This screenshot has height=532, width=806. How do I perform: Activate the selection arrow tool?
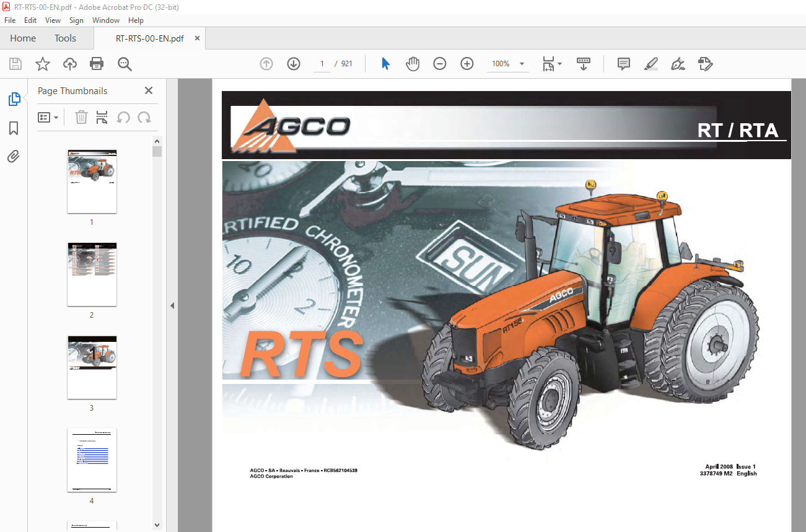(385, 64)
